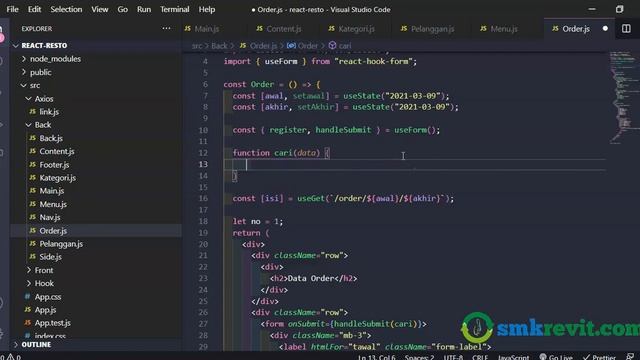Change the JavaScript language mode
The image size is (640, 360).
pyautogui.click(x=513, y=357)
